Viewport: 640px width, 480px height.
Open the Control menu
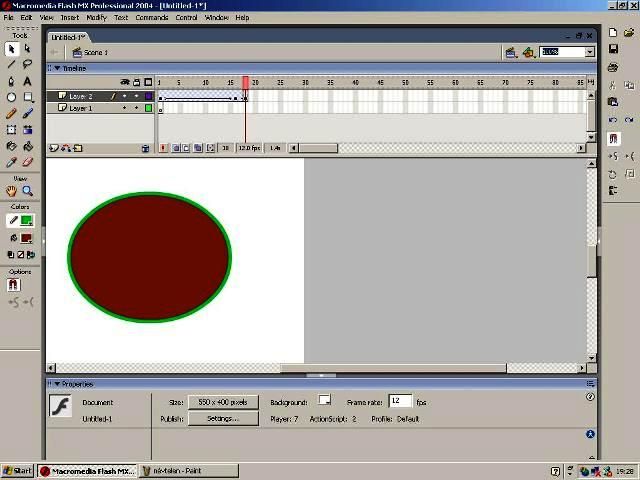186,17
